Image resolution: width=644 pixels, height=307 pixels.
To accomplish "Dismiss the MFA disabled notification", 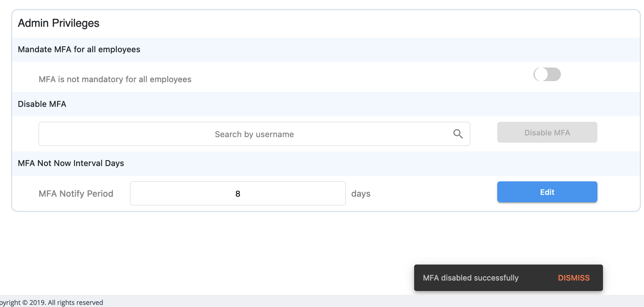I will [x=574, y=278].
